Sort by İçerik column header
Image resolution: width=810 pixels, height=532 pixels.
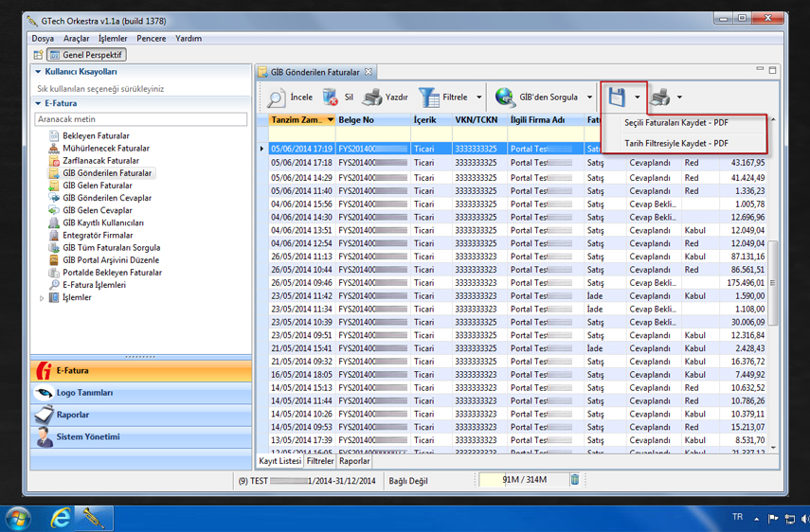431,119
